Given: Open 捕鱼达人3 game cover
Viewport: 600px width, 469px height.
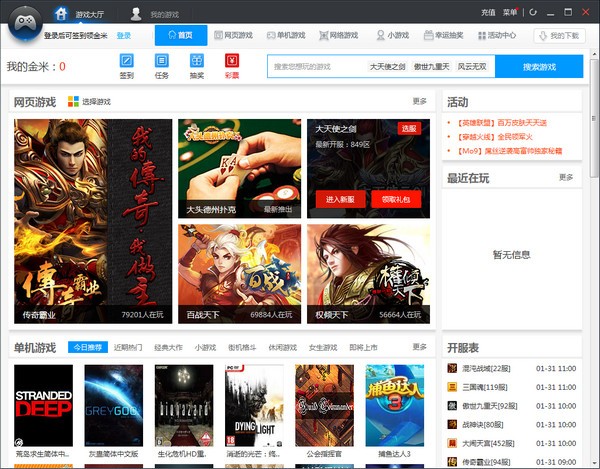Looking at the screenshot, I should 395,405.
